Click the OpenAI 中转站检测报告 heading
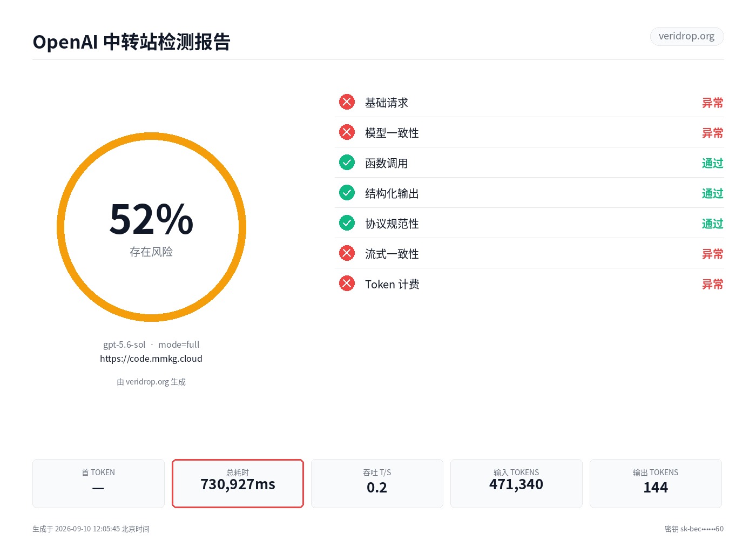This screenshot has height=540, width=756. (x=132, y=42)
